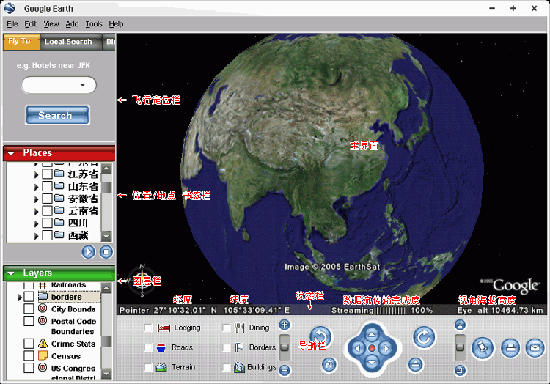
Task: Click the Lodging bed icon
Action: coord(164,328)
